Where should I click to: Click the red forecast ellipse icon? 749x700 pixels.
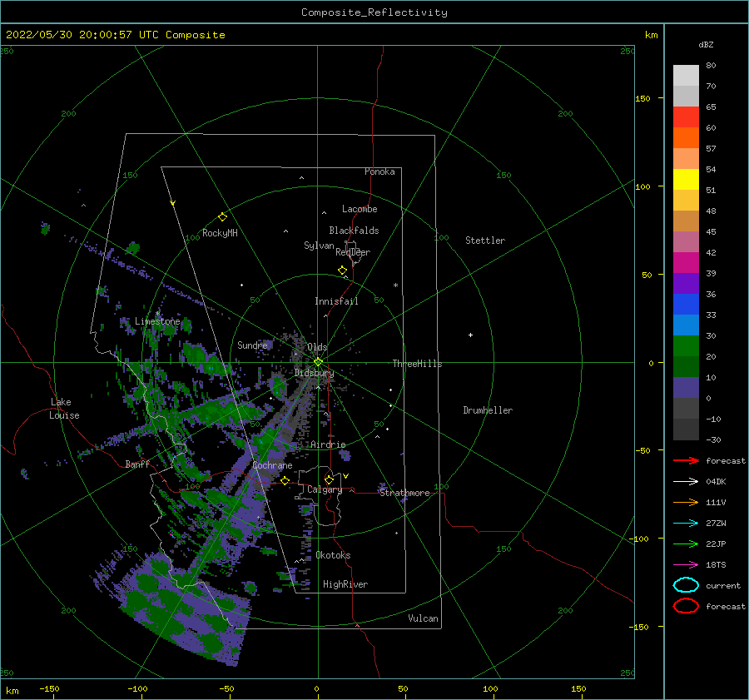(x=686, y=606)
